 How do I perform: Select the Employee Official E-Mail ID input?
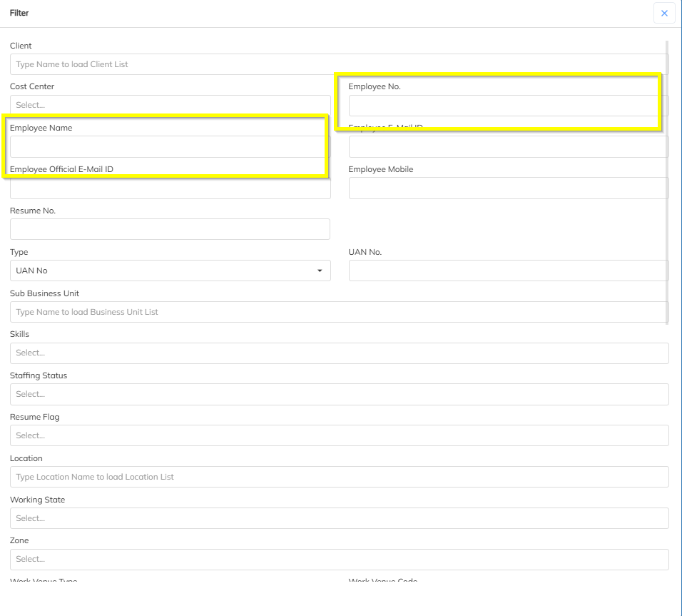coord(170,188)
